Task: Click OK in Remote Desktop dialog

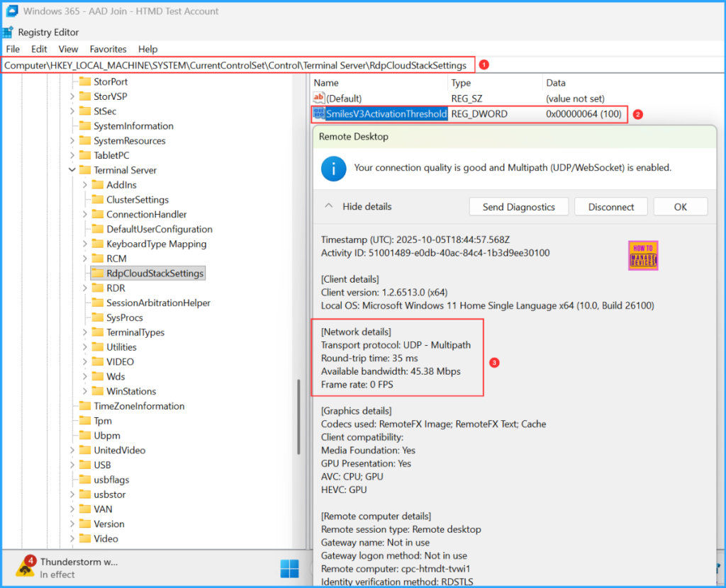Action: 680,207
